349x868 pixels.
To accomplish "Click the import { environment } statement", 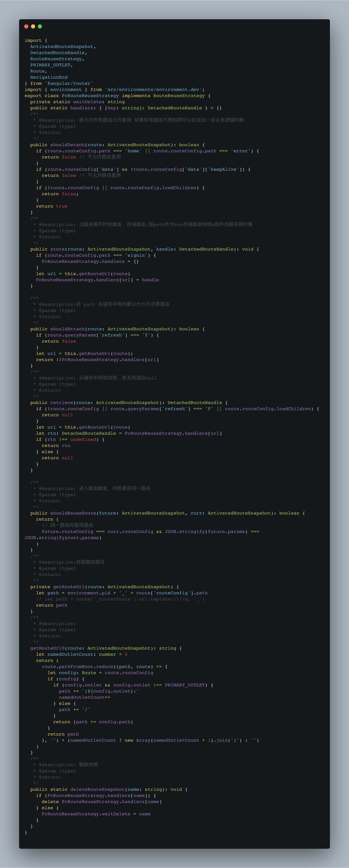I will pyautogui.click(x=115, y=89).
